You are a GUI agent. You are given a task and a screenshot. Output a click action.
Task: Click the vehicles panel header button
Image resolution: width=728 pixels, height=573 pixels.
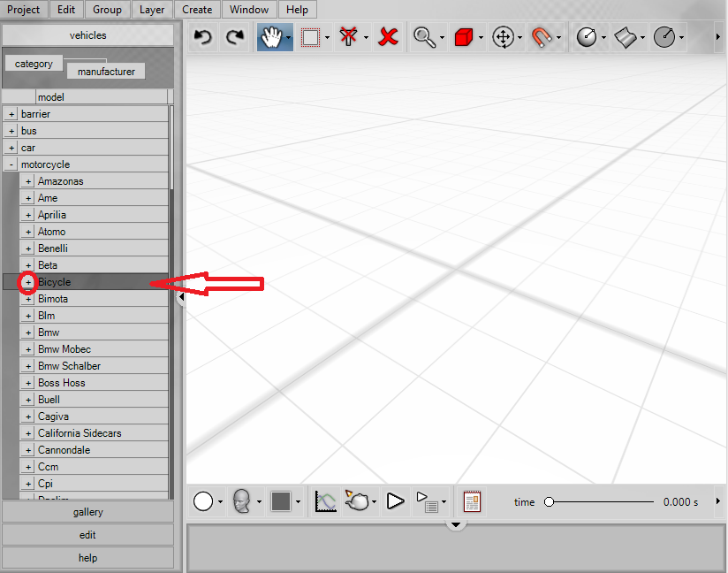click(87, 35)
